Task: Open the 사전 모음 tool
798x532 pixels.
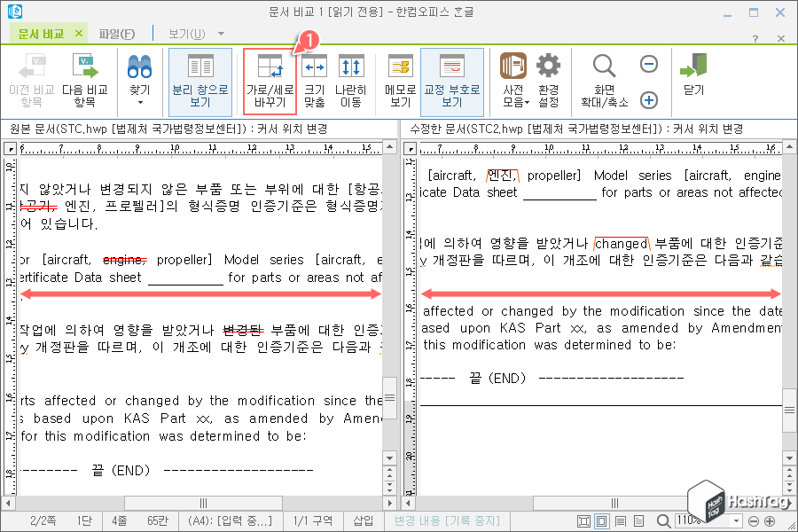Action: (x=512, y=78)
